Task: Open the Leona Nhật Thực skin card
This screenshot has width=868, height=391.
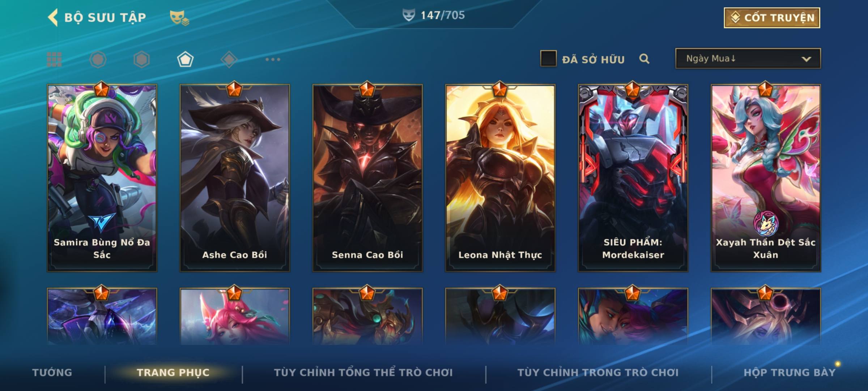Action: click(x=500, y=178)
